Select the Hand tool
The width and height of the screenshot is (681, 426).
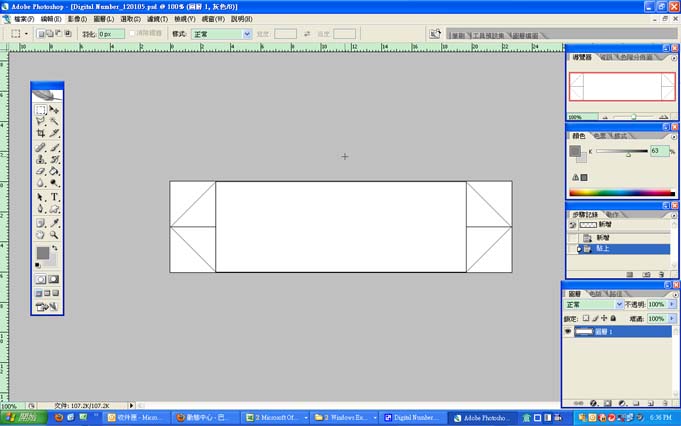(41, 235)
